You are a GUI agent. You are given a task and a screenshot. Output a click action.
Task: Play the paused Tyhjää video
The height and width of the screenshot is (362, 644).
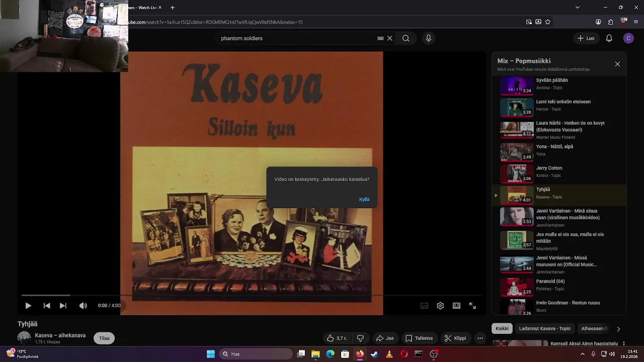(x=28, y=306)
